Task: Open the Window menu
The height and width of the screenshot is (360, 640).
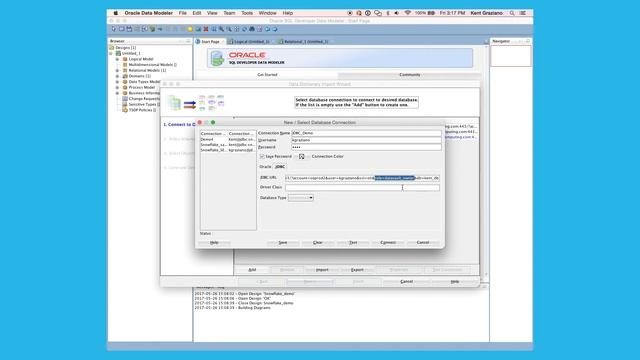Action: [267, 13]
